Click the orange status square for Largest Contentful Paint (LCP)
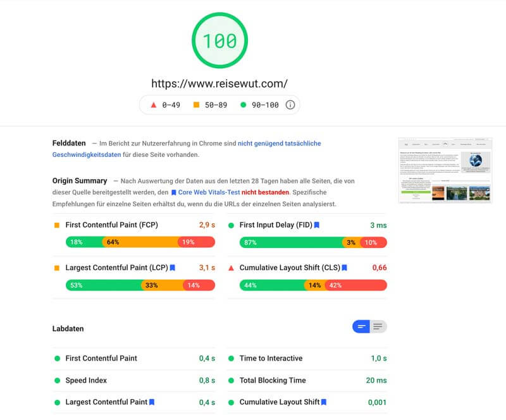506x420 pixels. pyautogui.click(x=57, y=268)
